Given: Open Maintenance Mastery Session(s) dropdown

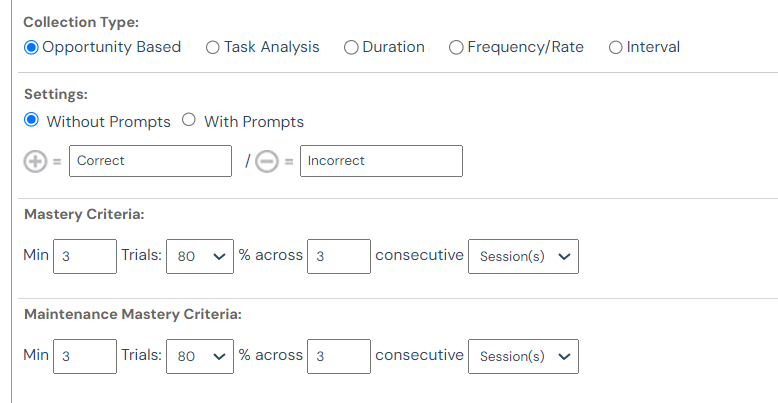Looking at the screenshot, I should pos(523,356).
